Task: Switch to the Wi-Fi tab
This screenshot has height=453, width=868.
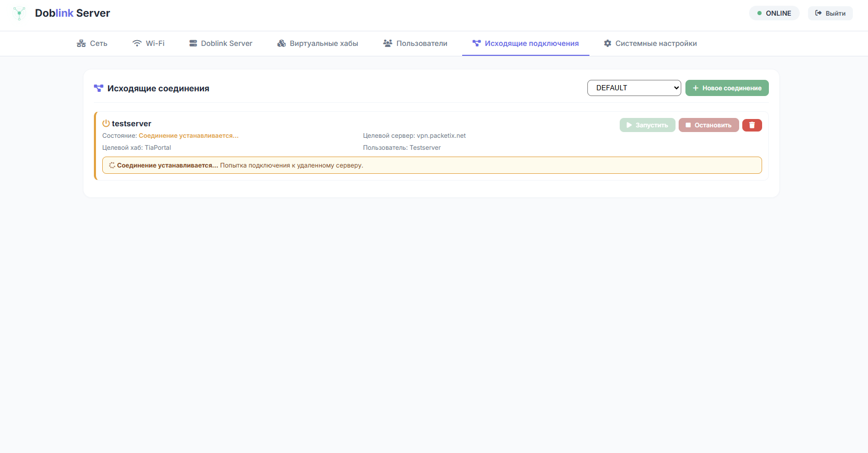Action: (148, 43)
